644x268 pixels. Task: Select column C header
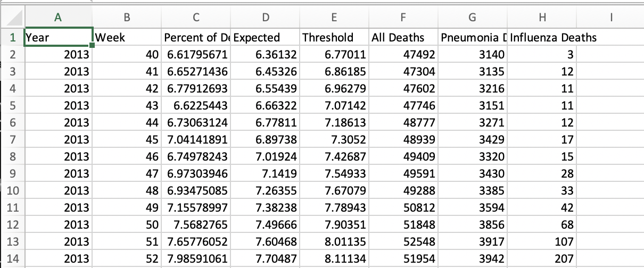click(196, 18)
